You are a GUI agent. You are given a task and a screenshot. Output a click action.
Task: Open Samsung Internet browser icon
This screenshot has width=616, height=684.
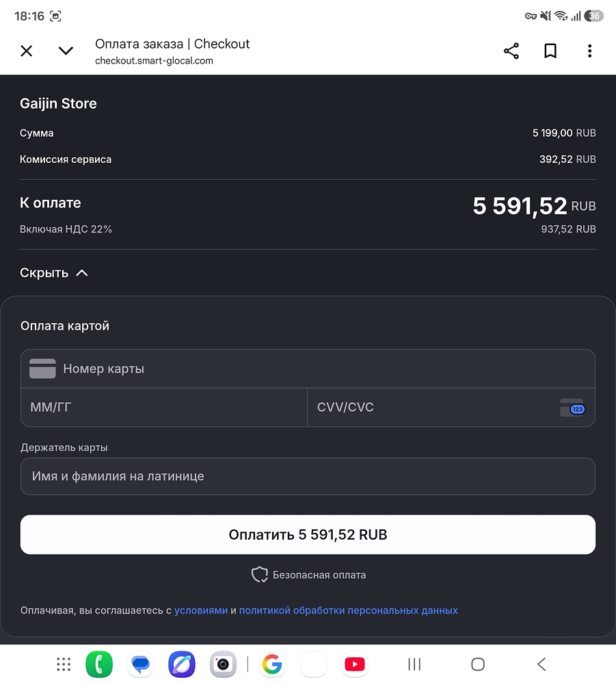(182, 664)
